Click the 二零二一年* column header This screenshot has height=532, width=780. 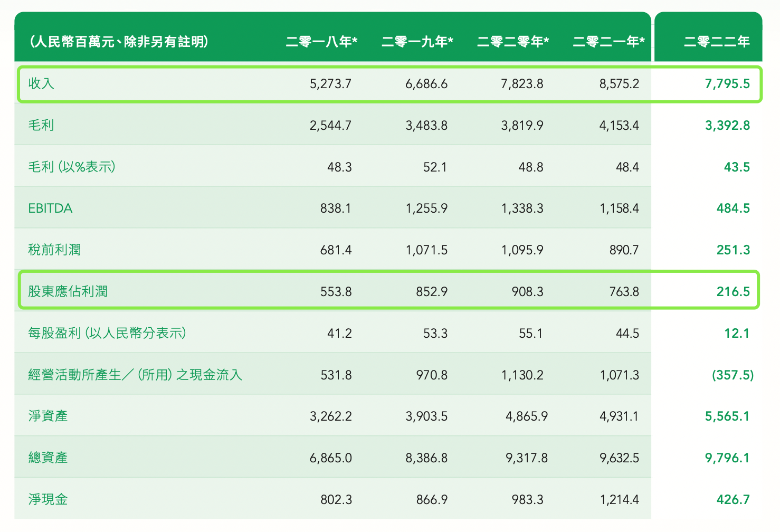(x=608, y=42)
